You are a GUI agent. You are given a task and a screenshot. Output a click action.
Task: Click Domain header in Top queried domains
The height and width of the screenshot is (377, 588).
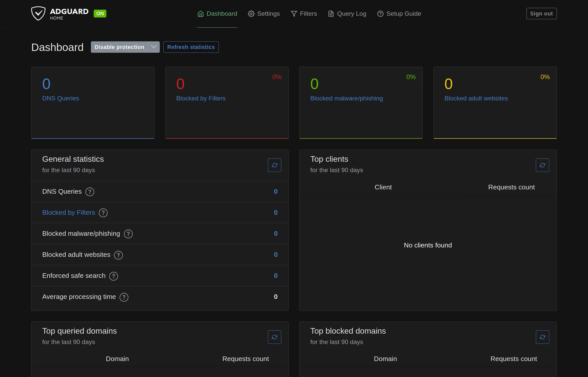tap(117, 359)
